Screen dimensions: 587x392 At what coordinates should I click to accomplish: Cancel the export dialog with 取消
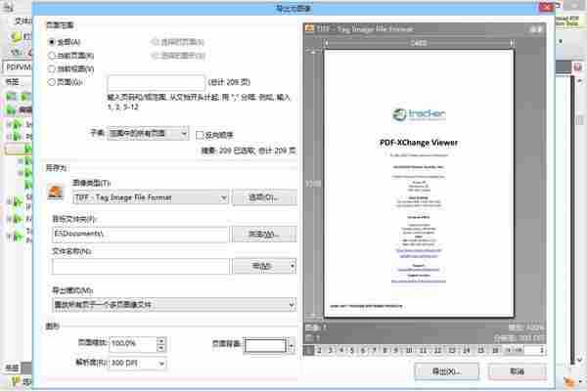pos(516,371)
